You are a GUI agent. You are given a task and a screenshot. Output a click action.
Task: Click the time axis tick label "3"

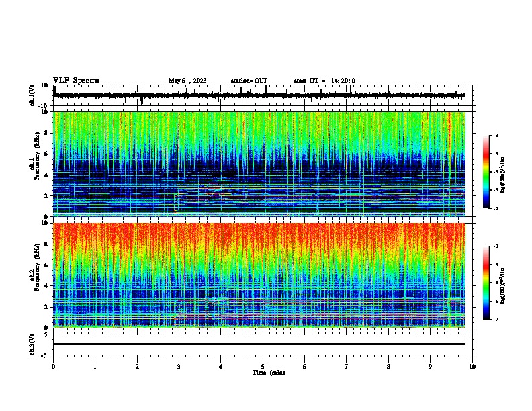[x=179, y=367]
